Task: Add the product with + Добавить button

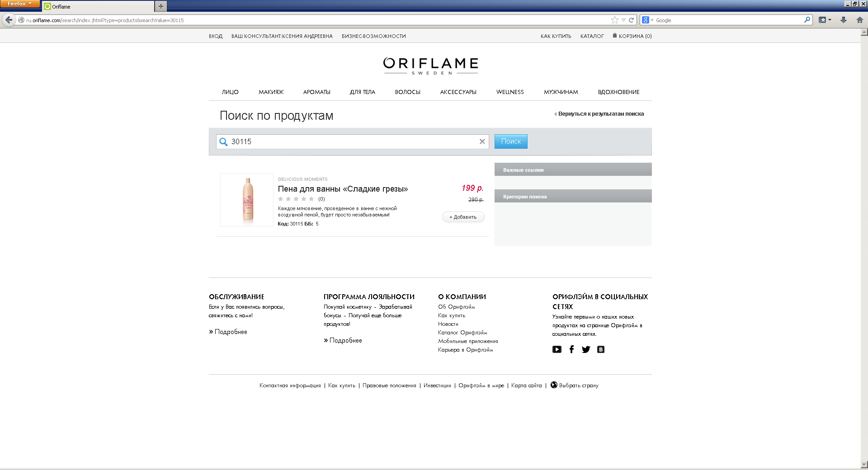Action: click(x=463, y=217)
